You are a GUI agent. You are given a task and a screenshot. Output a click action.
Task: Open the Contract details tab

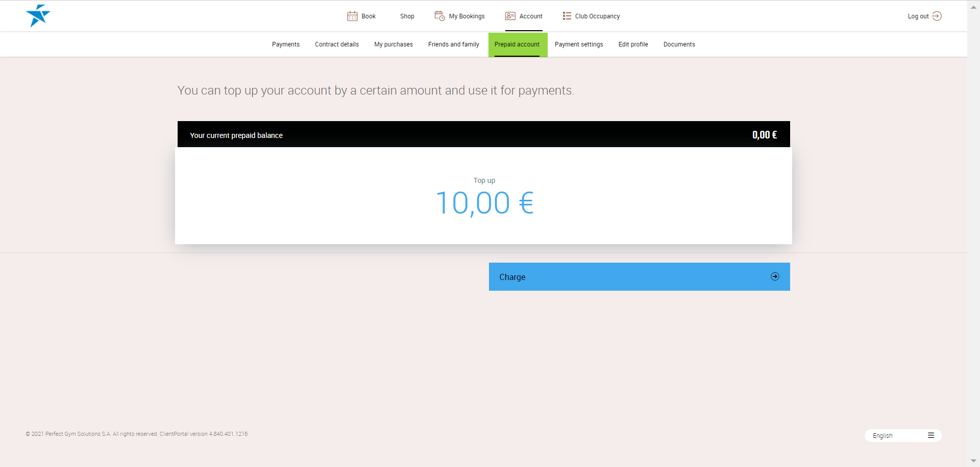337,44
